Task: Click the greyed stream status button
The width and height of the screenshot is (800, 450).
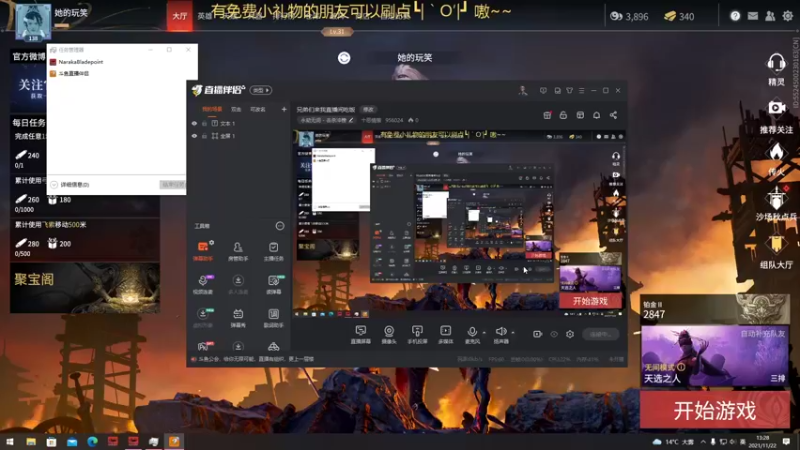Action: pos(601,335)
